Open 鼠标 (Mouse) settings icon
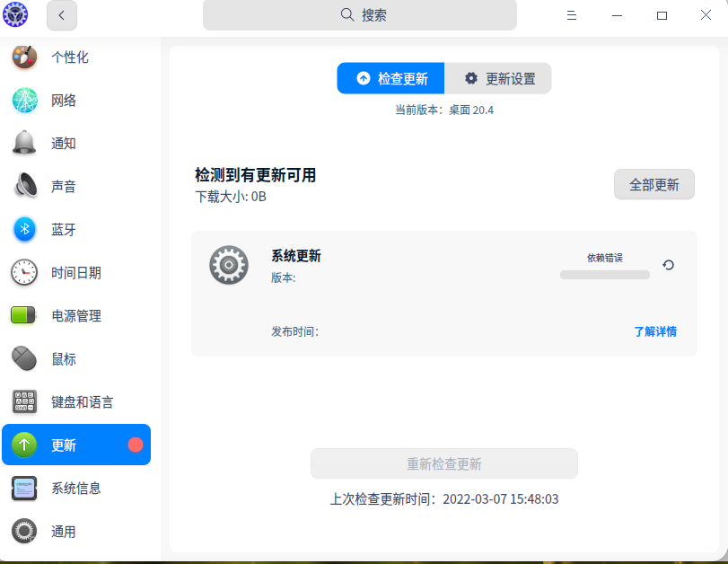Viewport: 728px width, 564px height. (24, 358)
